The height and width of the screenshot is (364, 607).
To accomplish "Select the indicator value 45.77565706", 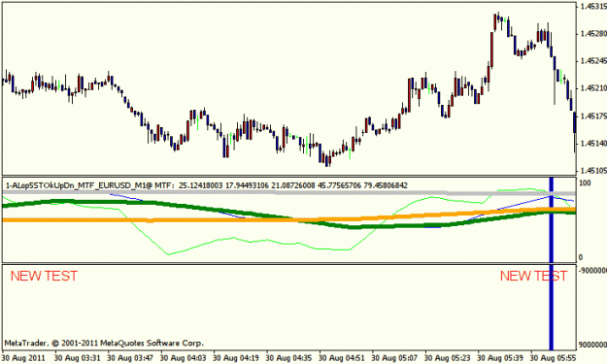I will click(339, 185).
